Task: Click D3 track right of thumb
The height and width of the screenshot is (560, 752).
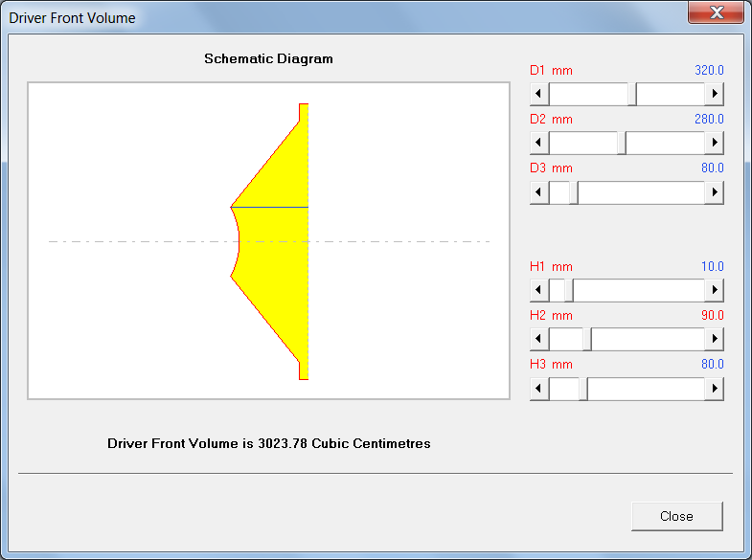Action: (641, 192)
